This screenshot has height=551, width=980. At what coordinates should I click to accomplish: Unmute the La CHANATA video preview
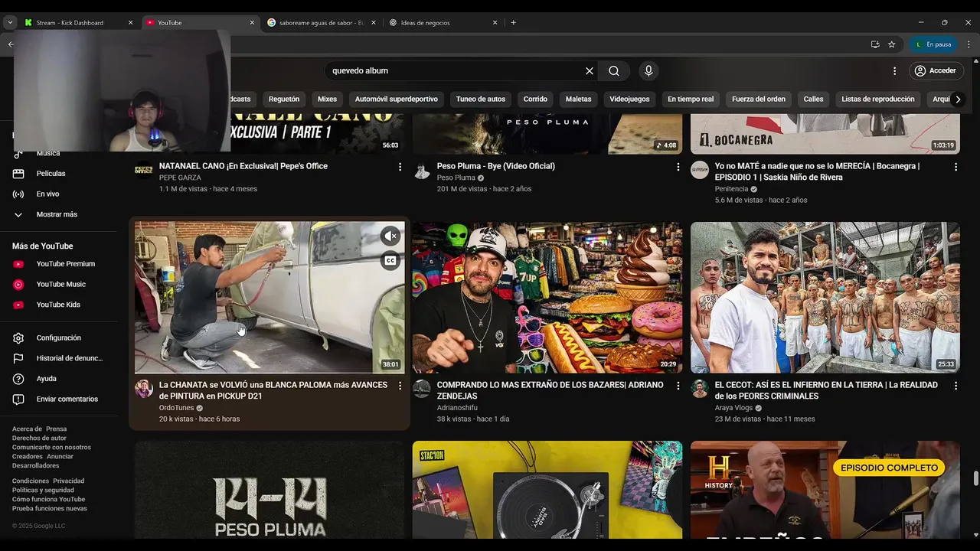point(390,236)
